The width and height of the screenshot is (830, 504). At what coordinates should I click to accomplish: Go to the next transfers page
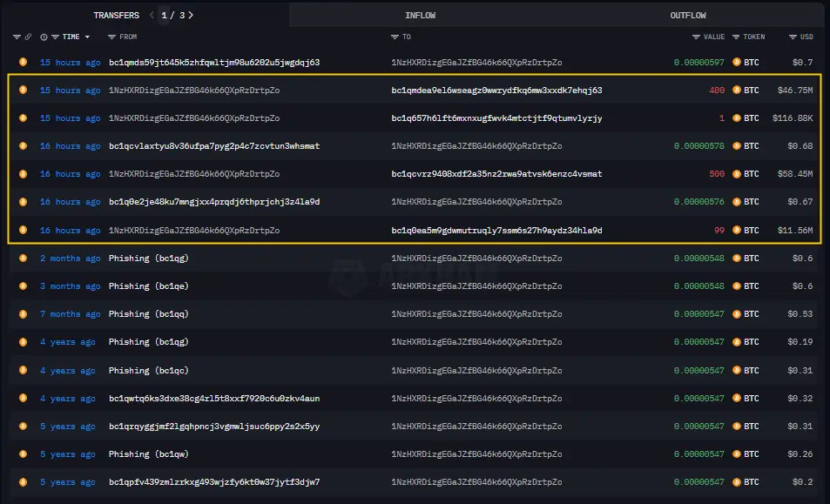click(x=191, y=15)
